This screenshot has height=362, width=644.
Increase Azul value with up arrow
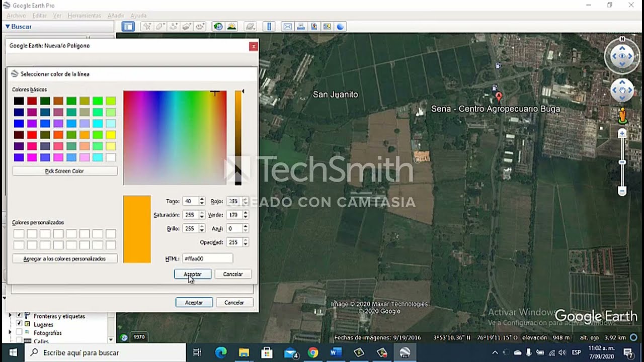tap(246, 226)
